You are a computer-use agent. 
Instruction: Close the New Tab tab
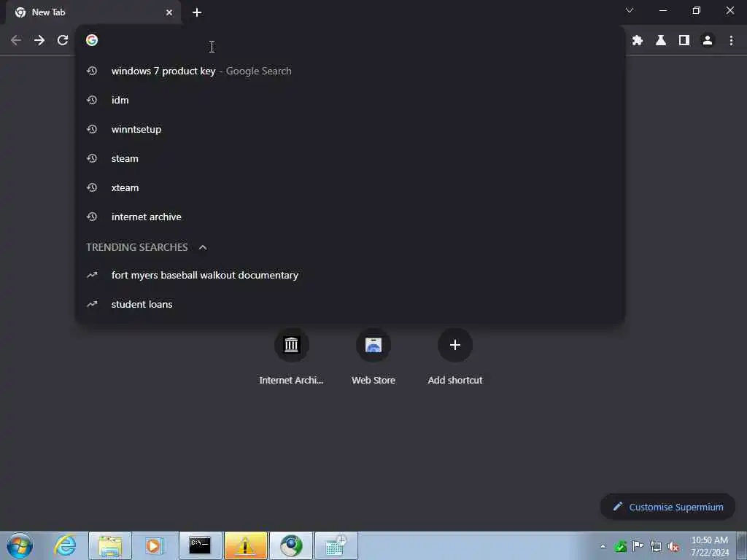click(169, 12)
